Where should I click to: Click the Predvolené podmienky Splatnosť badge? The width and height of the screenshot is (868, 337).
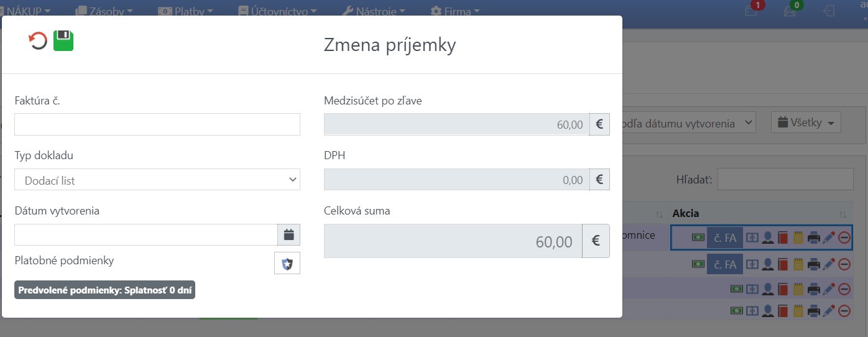[105, 290]
